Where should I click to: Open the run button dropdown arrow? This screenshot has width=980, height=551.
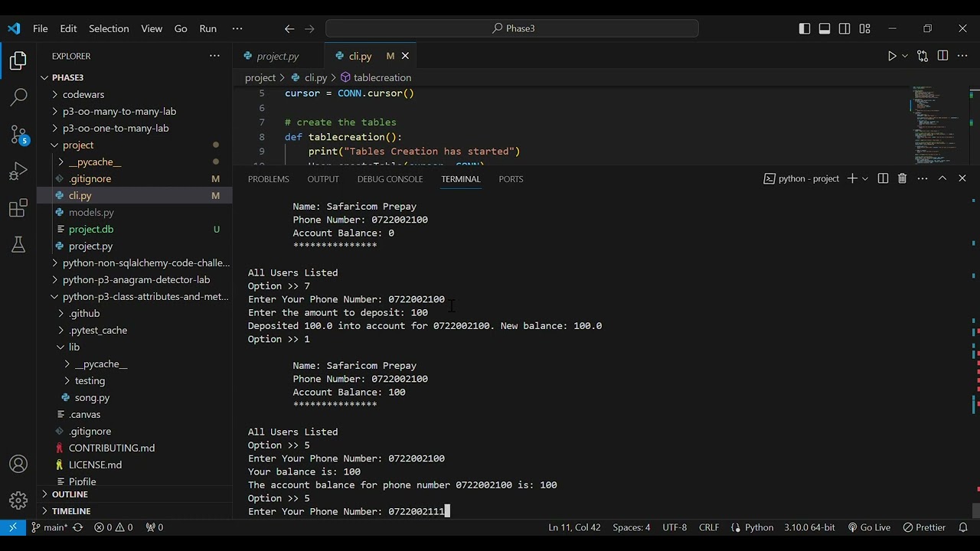pyautogui.click(x=905, y=56)
